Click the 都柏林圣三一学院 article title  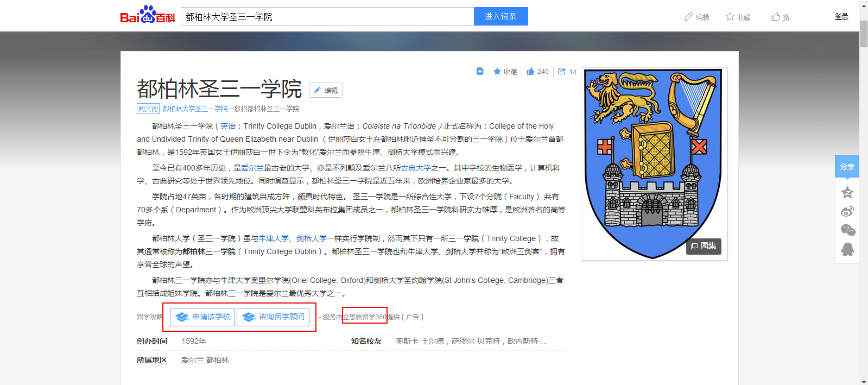(x=219, y=89)
